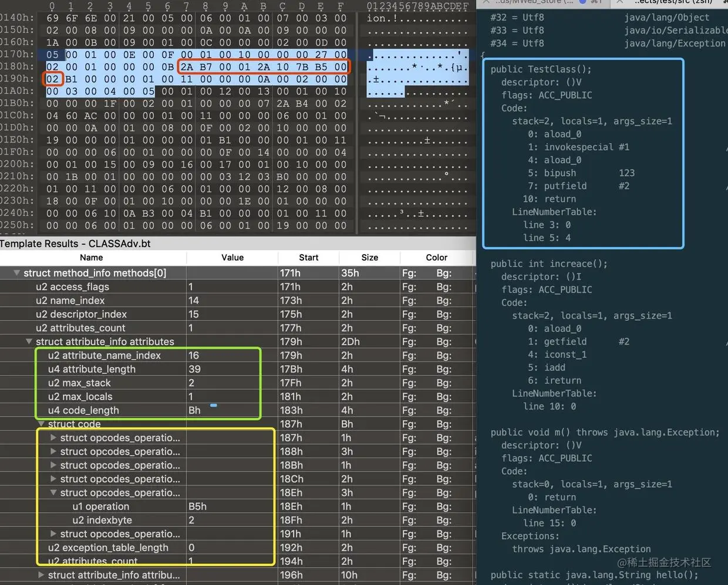Click the 18Fh start cell

pyautogui.click(x=309, y=520)
